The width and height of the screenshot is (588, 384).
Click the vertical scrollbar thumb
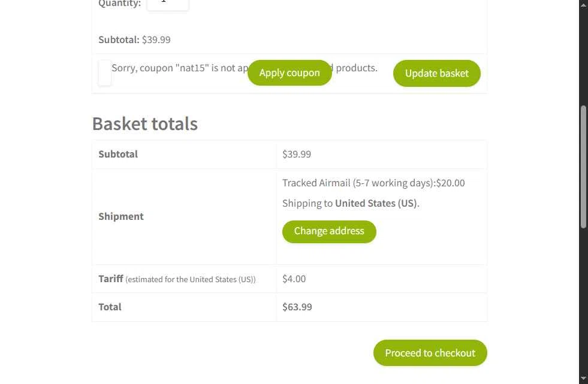point(583,167)
